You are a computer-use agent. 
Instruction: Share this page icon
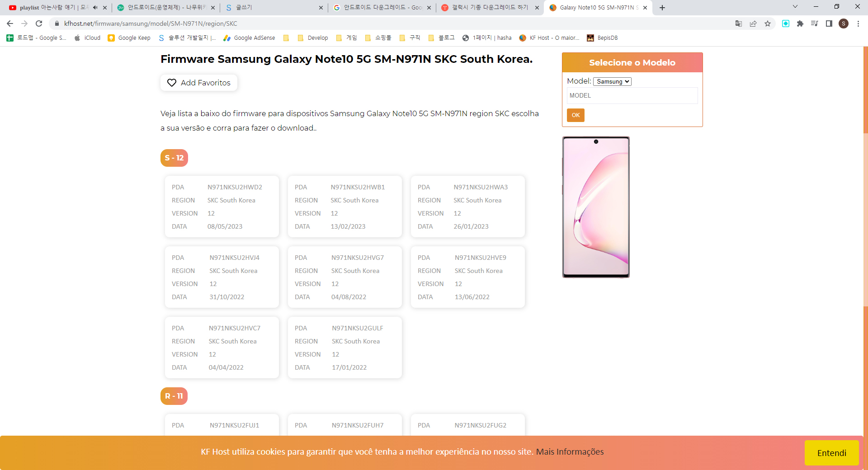[753, 23]
